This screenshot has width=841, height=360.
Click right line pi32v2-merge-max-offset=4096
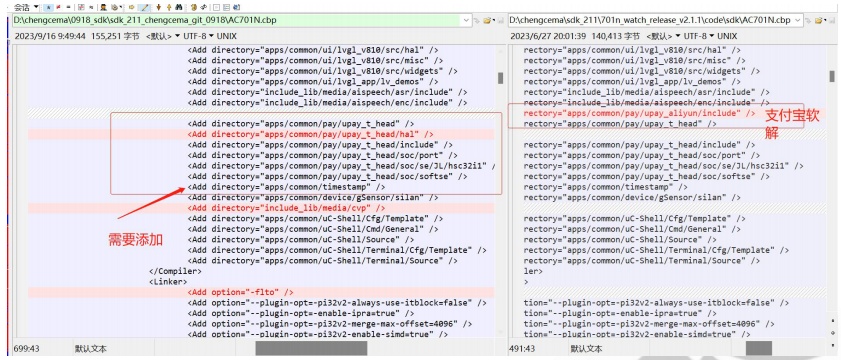[649, 324]
